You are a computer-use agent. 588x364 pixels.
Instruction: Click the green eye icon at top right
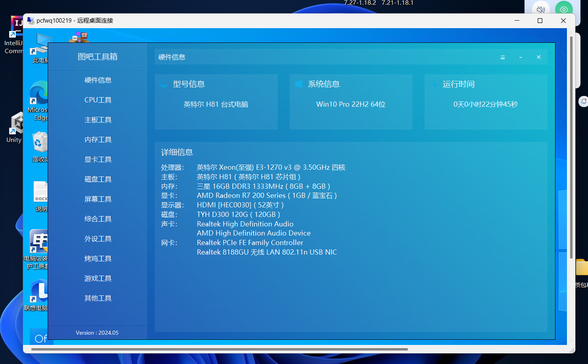(564, 9)
